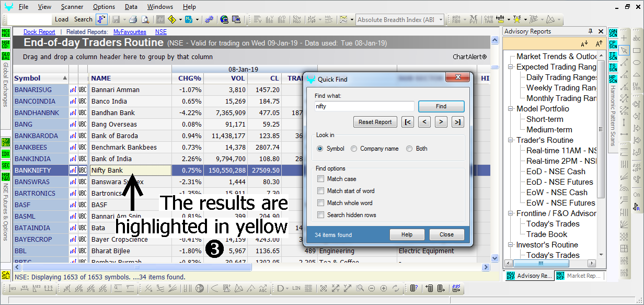Open chart icon for BANKNIFTY row

[73, 170]
